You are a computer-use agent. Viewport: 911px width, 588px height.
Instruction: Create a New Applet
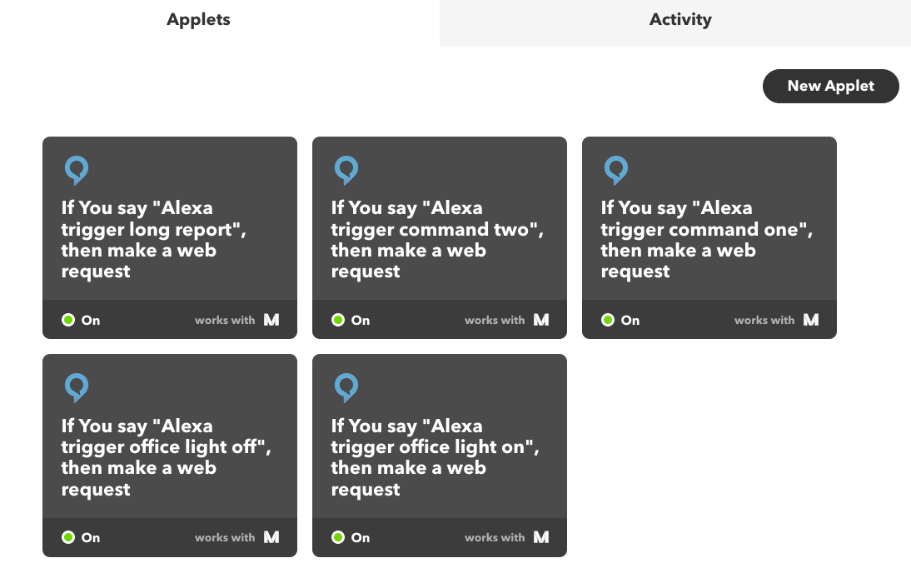coord(831,86)
